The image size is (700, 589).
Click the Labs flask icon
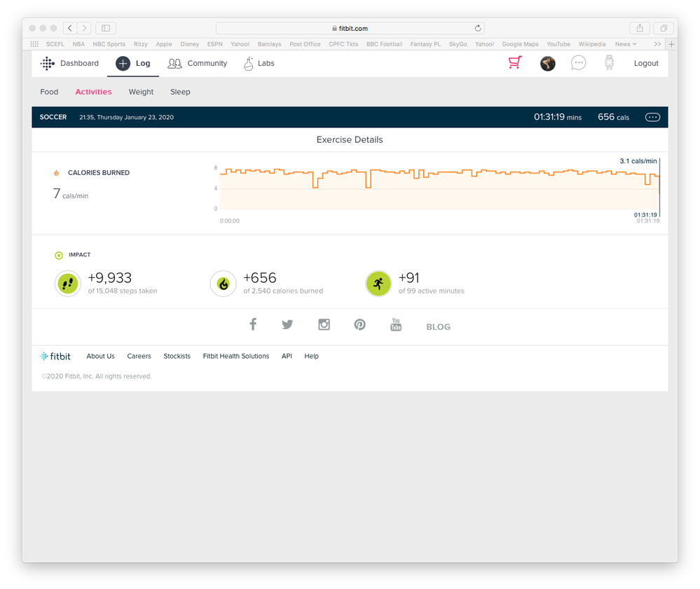pyautogui.click(x=248, y=63)
